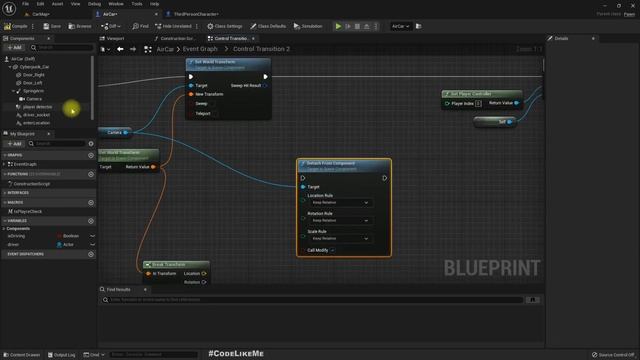The height and width of the screenshot is (360, 640).
Task: Select the AirCar (Self) component
Action: 23,59
